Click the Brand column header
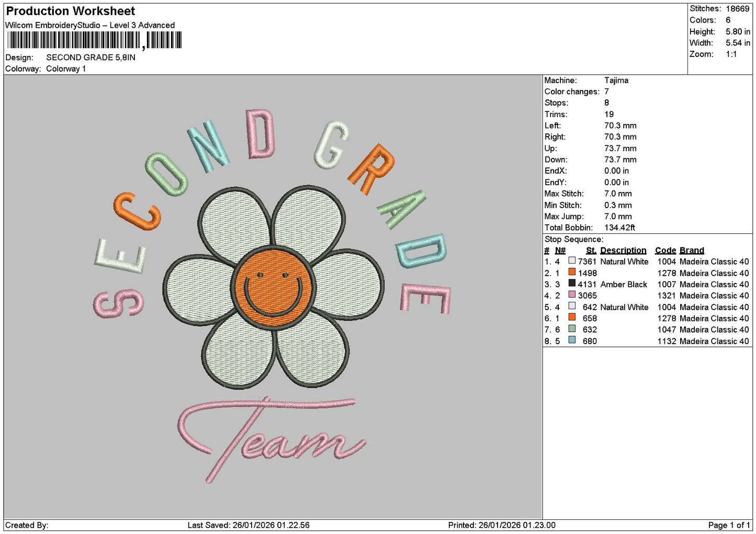Image resolution: width=756 pixels, height=534 pixels. [x=692, y=251]
